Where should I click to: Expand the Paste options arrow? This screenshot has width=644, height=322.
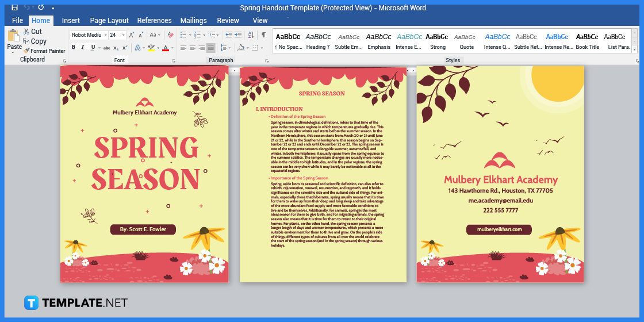[x=14, y=52]
